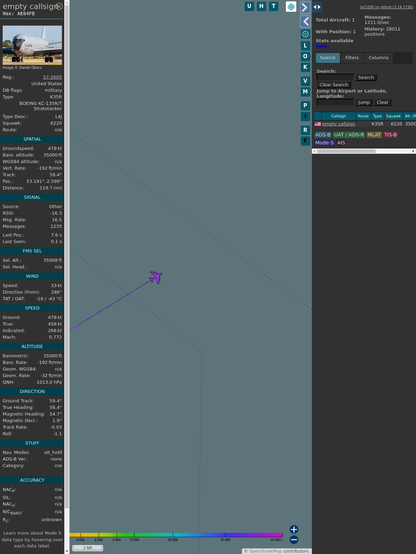
Task: Toggle the sidebar hide/show arrows icon
Action: point(317,7)
